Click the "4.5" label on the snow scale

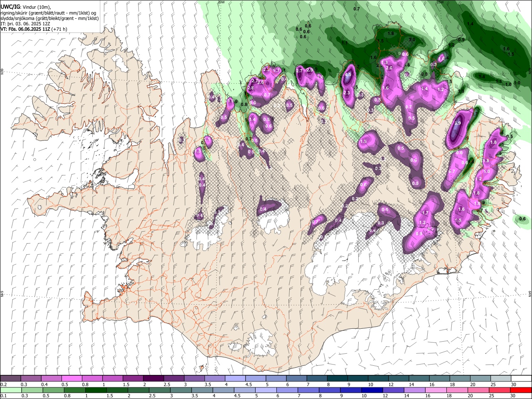click(249, 384)
